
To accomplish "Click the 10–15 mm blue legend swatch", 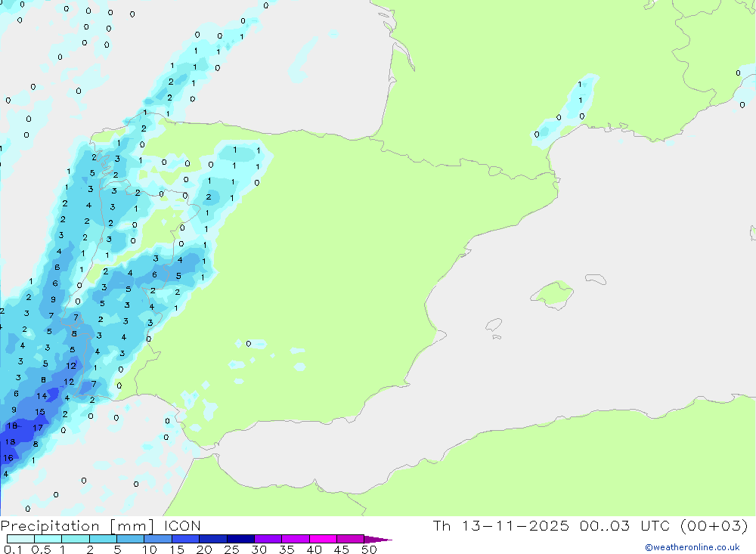I will point(158,539).
